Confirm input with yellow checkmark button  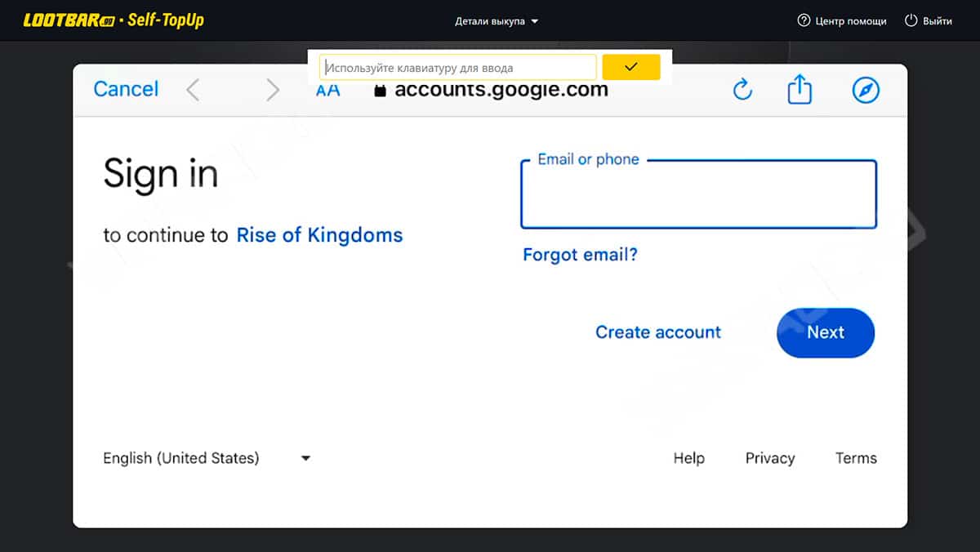tap(630, 67)
